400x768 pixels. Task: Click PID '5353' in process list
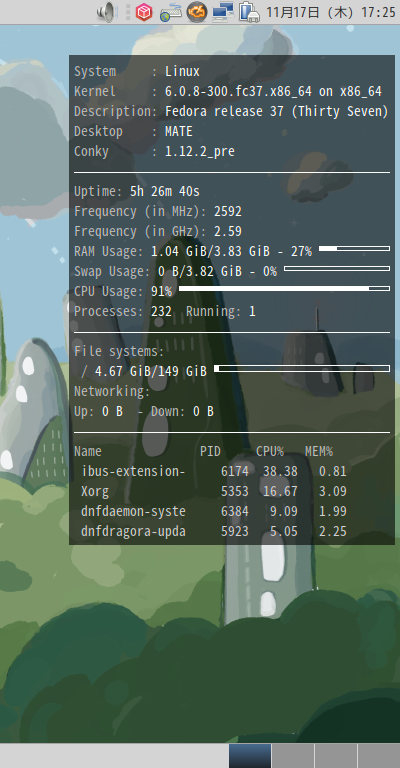pyautogui.click(x=235, y=491)
